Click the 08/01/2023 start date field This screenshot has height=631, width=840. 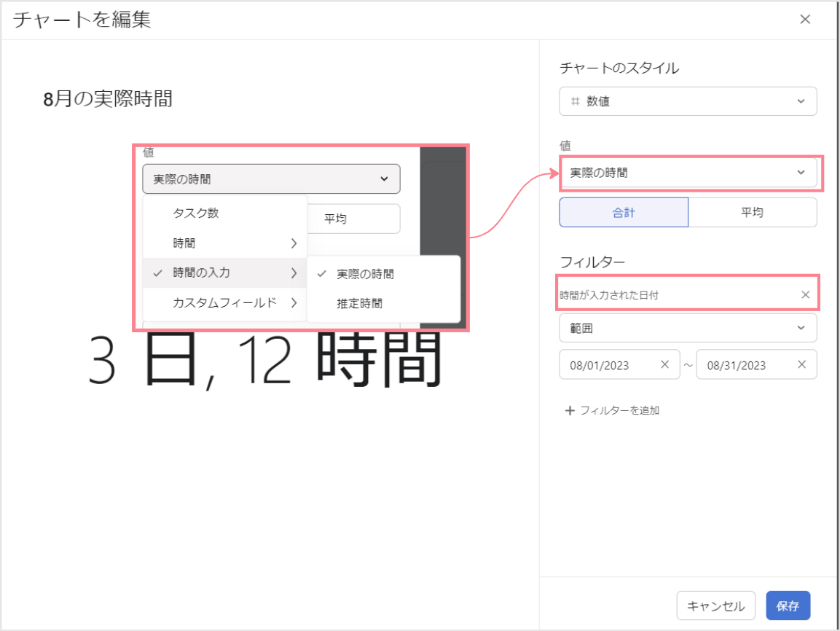(619, 365)
